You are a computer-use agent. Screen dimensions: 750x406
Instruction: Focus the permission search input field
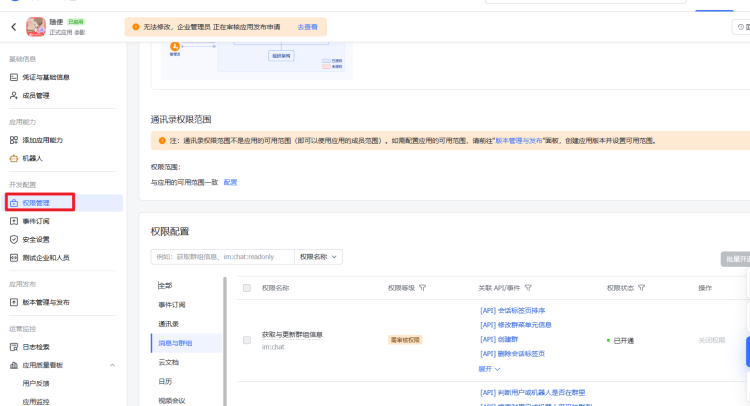[x=222, y=257]
